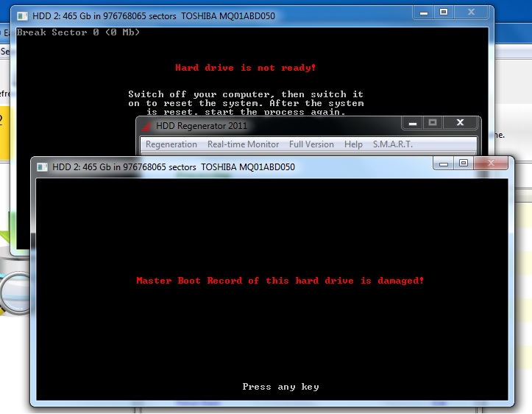Close the HDD Regenerator 2011 window
532x414 pixels.
pyautogui.click(x=460, y=122)
